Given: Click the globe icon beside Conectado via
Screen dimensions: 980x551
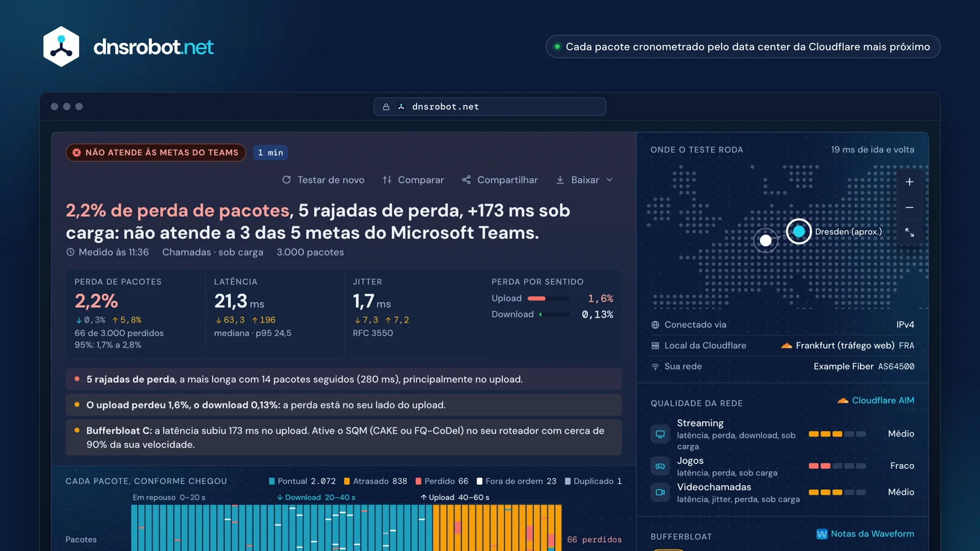Looking at the screenshot, I should pos(655,325).
